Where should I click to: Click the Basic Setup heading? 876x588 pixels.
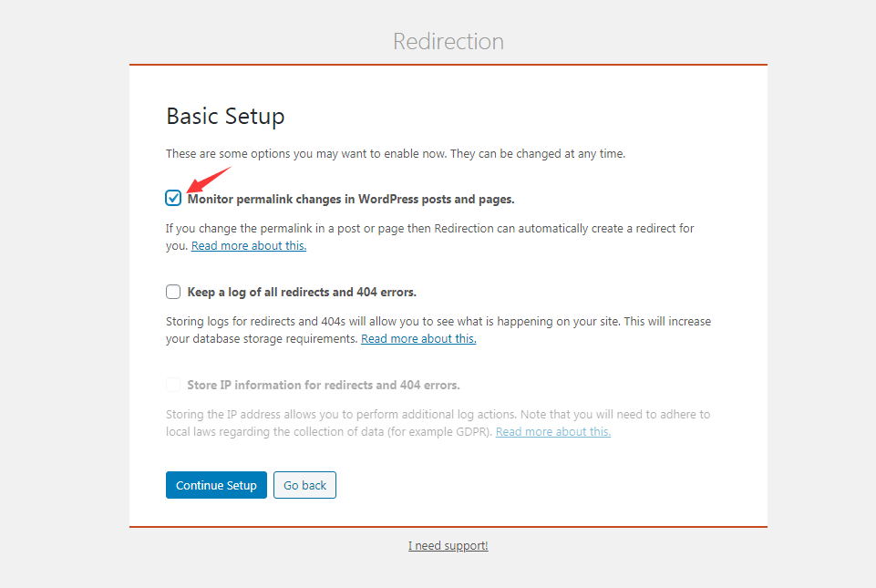pos(225,117)
